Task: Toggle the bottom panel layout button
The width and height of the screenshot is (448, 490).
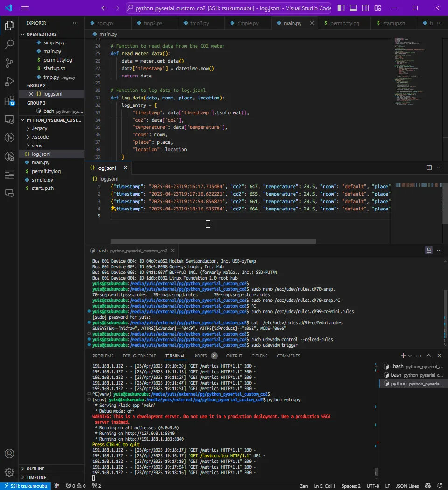Action: 353,8
